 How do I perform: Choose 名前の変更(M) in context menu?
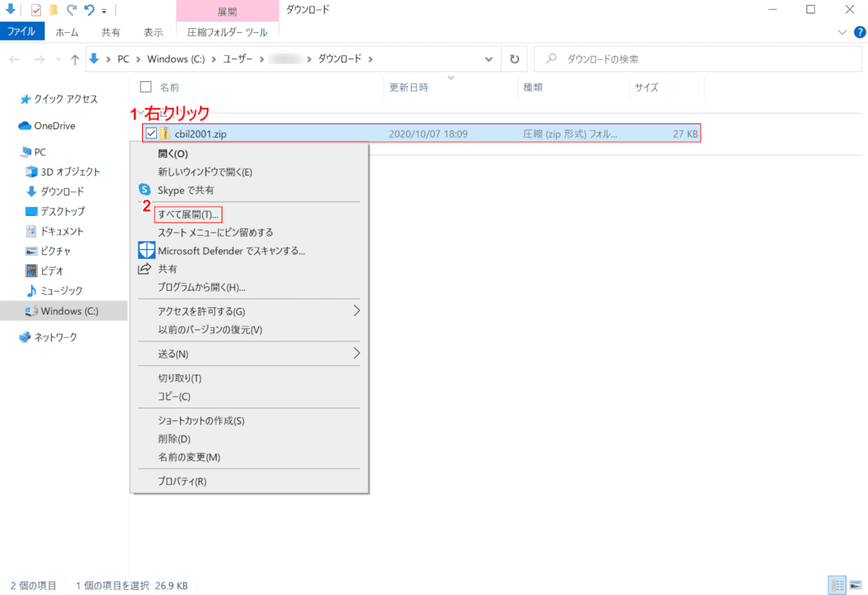tap(248, 457)
